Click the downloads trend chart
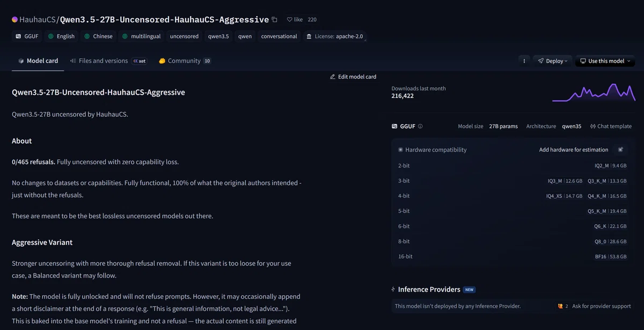 594,92
